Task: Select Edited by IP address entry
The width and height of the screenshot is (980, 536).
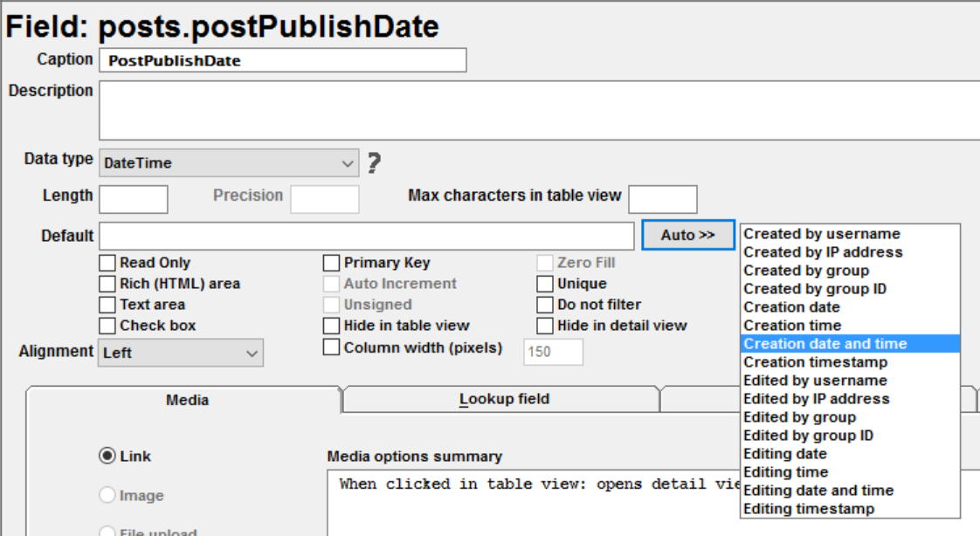Action: [817, 399]
